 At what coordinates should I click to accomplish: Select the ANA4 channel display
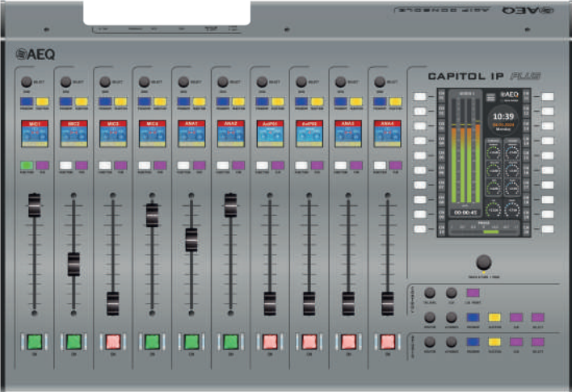(x=388, y=133)
